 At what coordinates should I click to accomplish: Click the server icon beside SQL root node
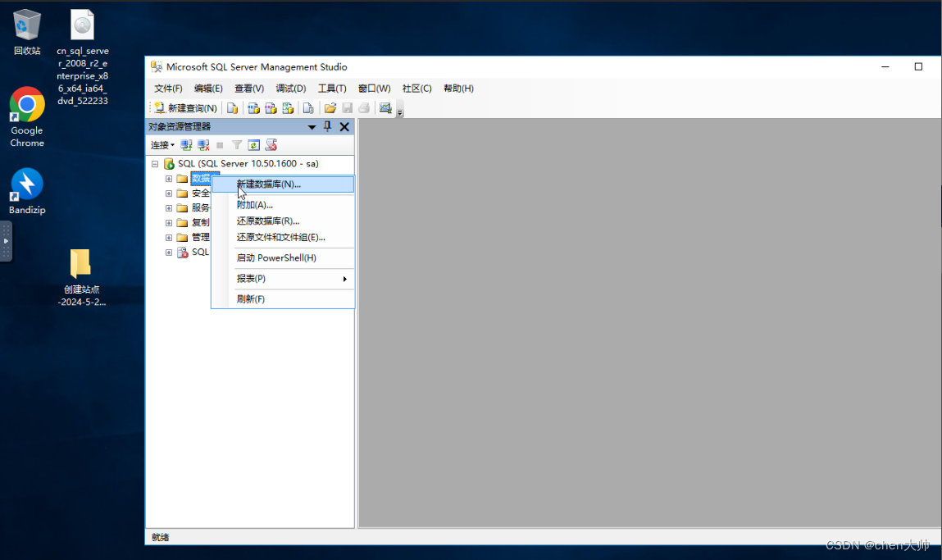(169, 163)
